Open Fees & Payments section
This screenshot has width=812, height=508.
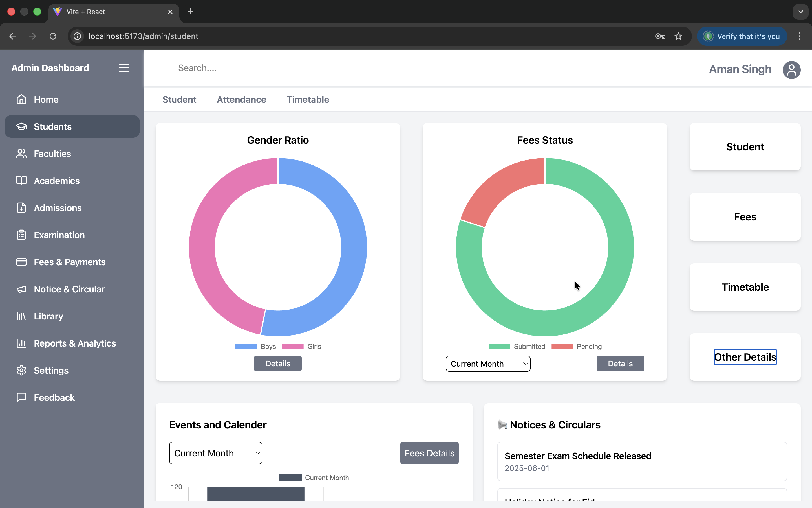72,262
